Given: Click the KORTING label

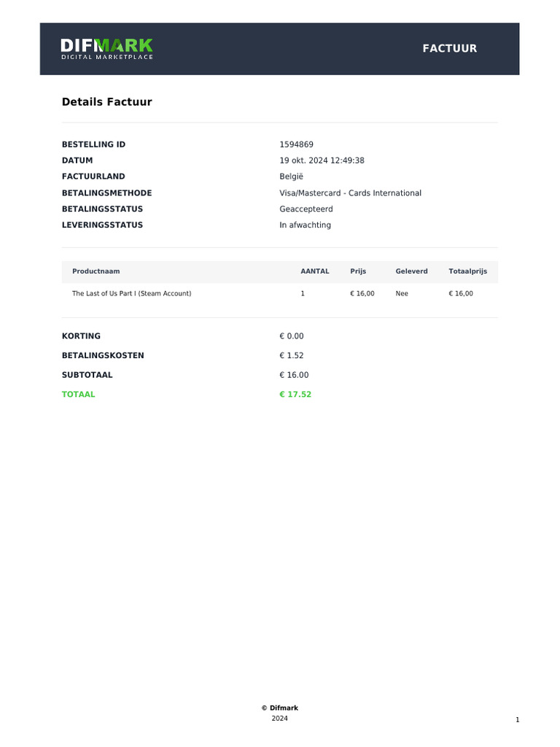Looking at the screenshot, I should click(82, 336).
